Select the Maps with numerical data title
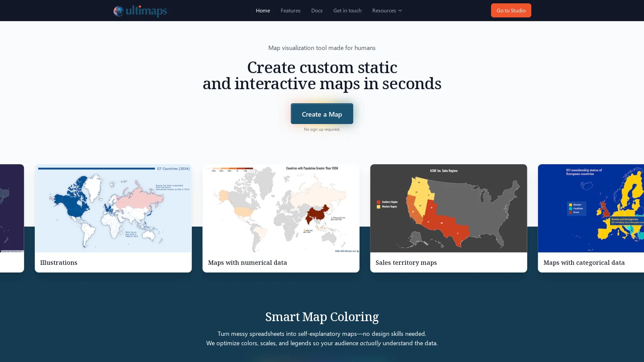The image size is (644, 362). click(248, 262)
